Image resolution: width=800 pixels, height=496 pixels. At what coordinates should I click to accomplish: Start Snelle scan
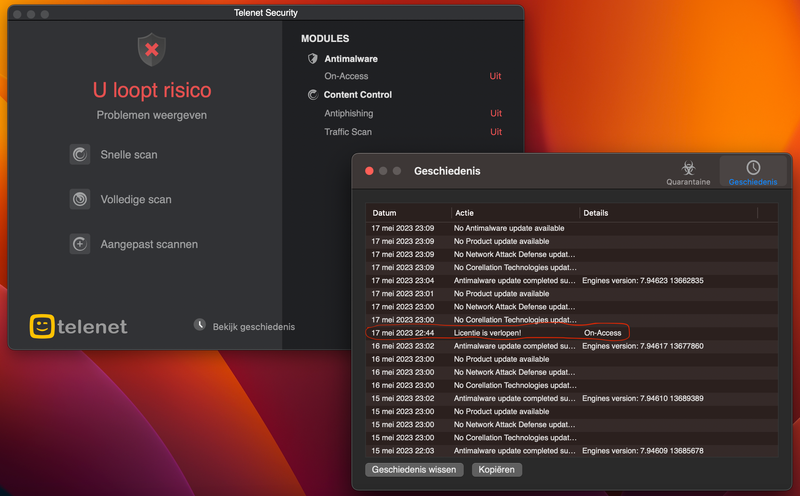(x=129, y=155)
